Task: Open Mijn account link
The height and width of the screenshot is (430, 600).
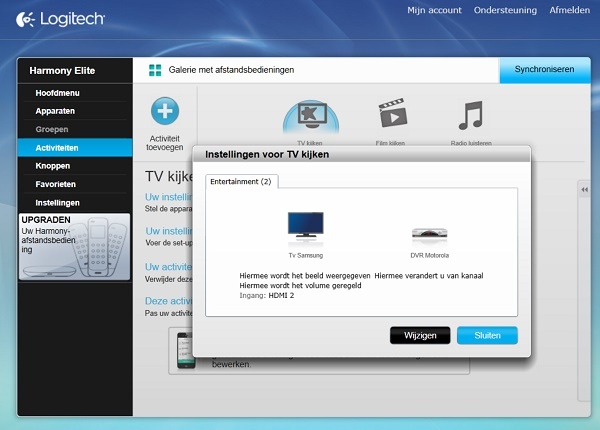Action: [x=434, y=10]
